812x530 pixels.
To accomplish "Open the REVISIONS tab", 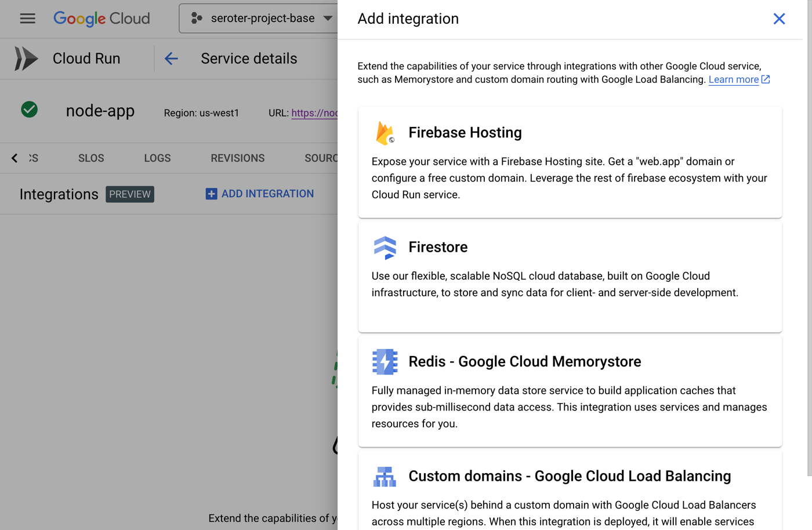I will 237,158.
